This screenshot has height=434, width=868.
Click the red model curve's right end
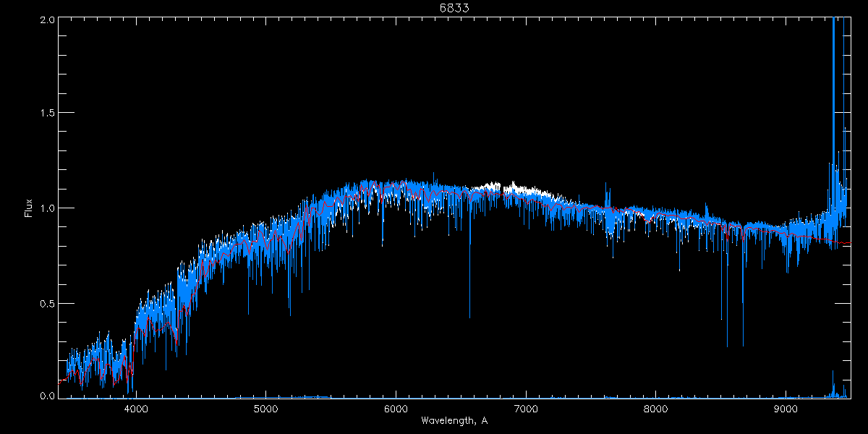[846, 243]
